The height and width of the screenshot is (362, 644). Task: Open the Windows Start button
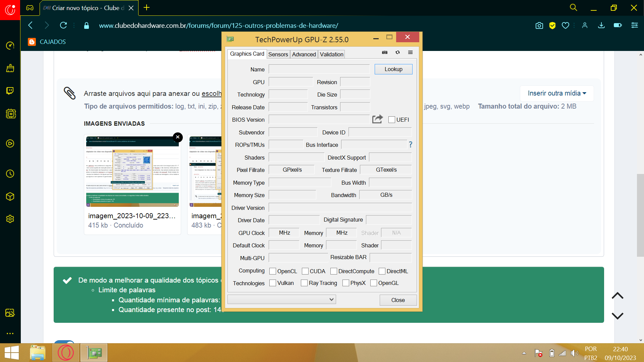[x=12, y=353]
